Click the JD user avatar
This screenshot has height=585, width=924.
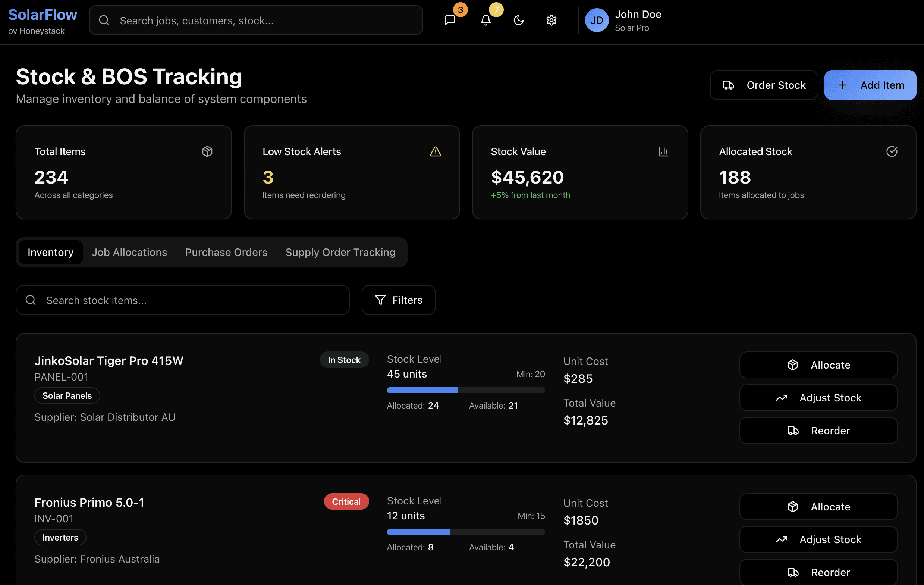pos(596,21)
